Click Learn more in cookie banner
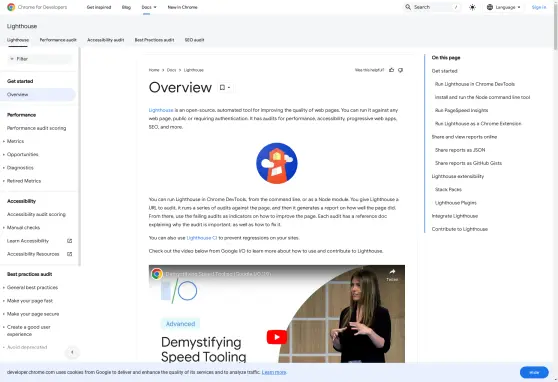This screenshot has height=382, width=558. pos(274,372)
